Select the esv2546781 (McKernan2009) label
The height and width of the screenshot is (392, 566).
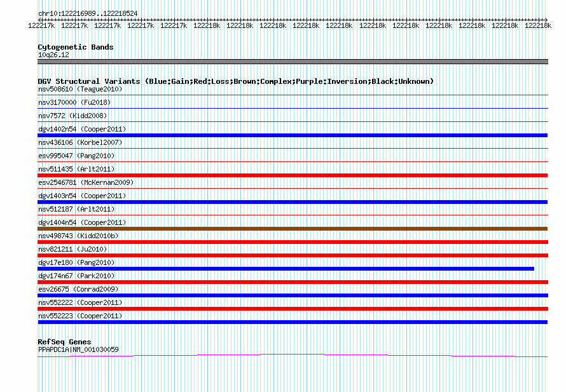(x=86, y=182)
